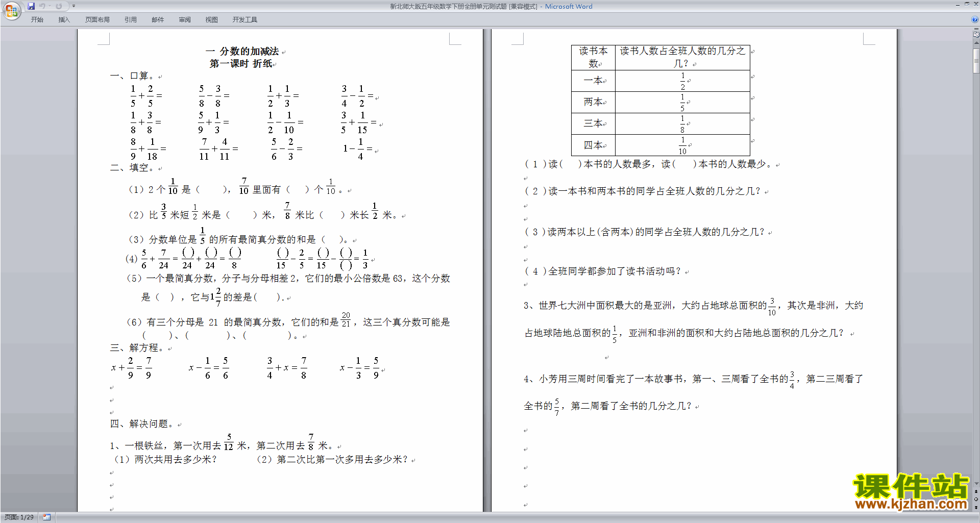Click the blue Help question mark icon
980x523 pixels.
click(975, 19)
